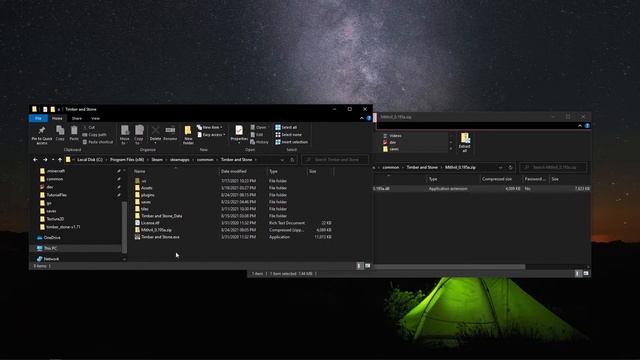Image resolution: width=640 pixels, height=360 pixels.
Task: Open Help in the zip window
Action: 587,126
